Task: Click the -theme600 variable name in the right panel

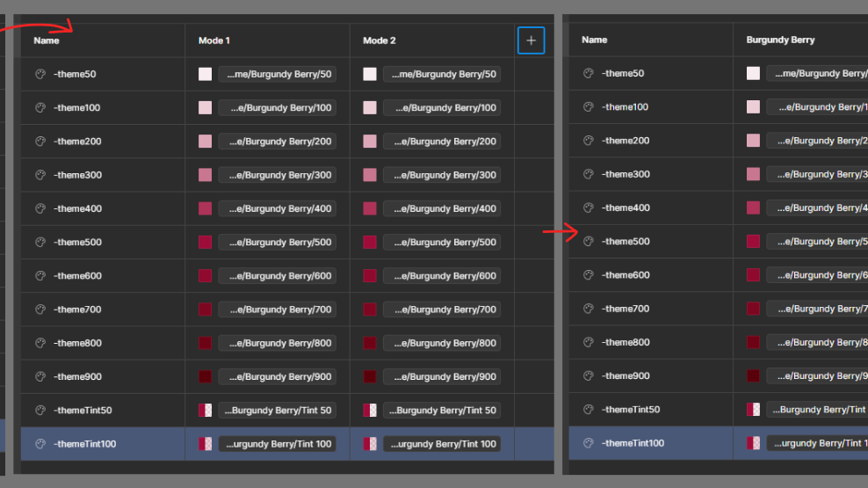Action: click(626, 274)
